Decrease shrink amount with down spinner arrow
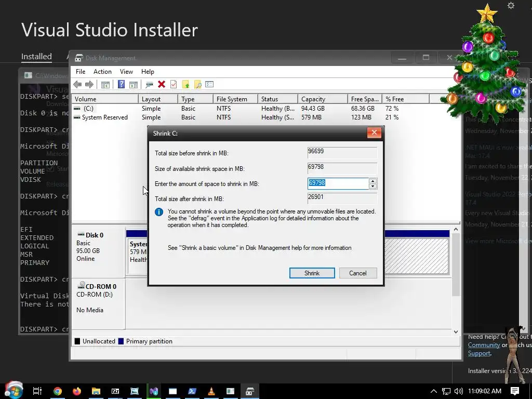The height and width of the screenshot is (399, 532). tap(373, 187)
